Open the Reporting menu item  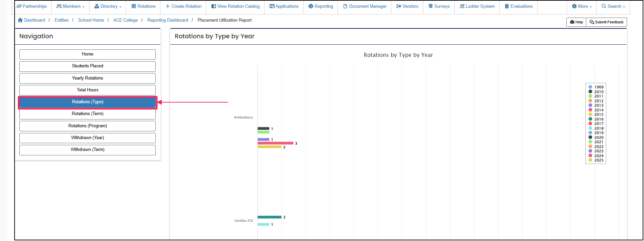pos(320,6)
